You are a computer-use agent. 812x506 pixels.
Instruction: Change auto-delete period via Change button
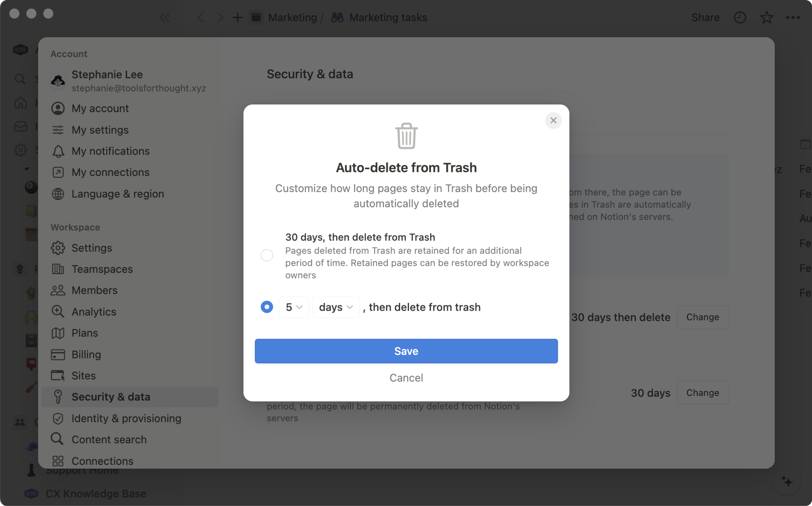point(702,316)
